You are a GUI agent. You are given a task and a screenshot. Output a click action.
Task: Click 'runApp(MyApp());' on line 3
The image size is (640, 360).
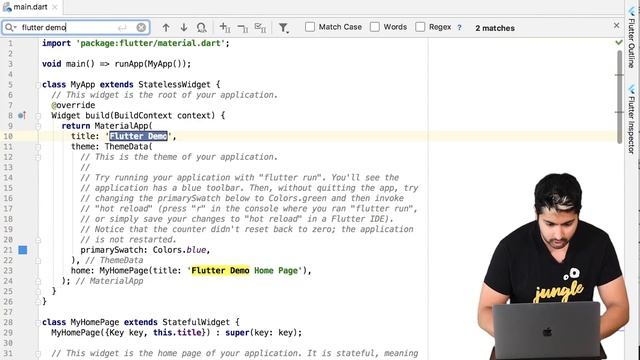point(153,64)
